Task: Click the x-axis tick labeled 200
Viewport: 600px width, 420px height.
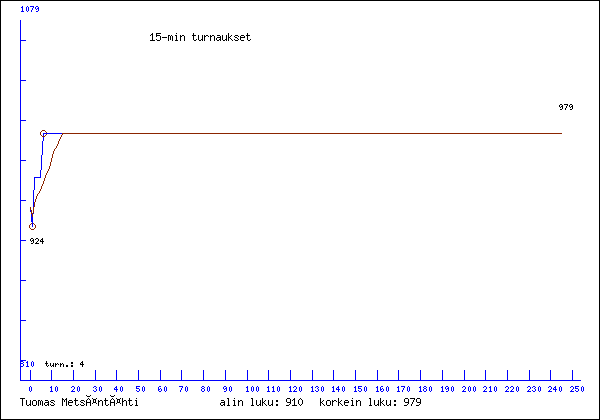Action: click(468, 388)
